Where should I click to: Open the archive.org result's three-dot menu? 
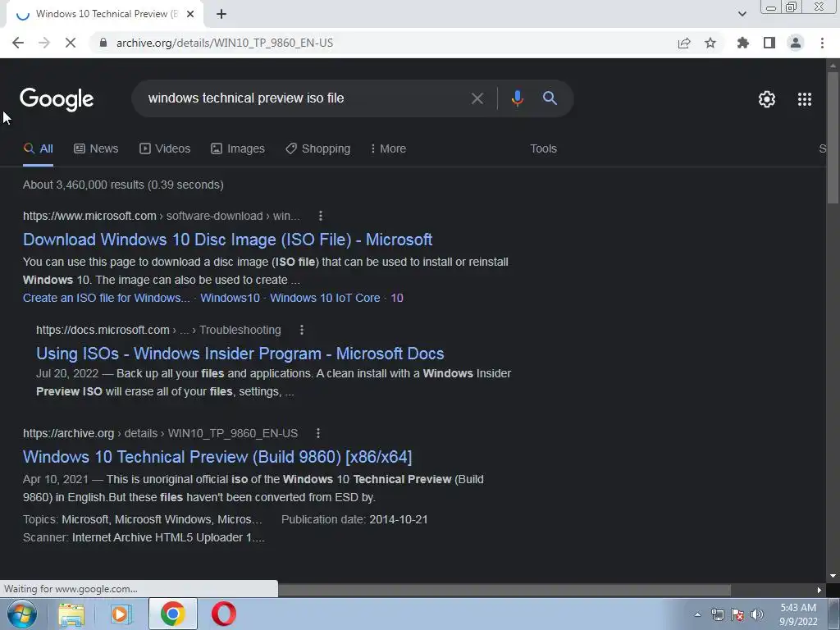[x=317, y=433]
